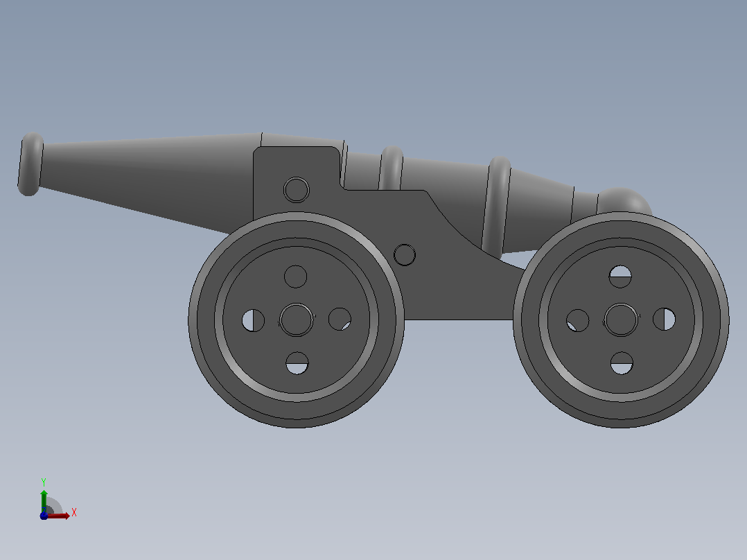The image size is (747, 560).
Task: Click the blue Z axis ball at triad origin
Action: 44,516
